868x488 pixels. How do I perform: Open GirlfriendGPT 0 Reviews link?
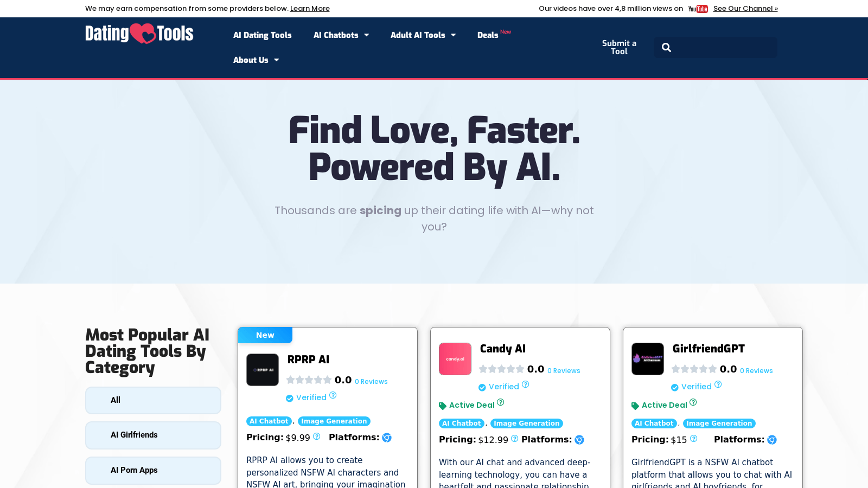click(756, 371)
